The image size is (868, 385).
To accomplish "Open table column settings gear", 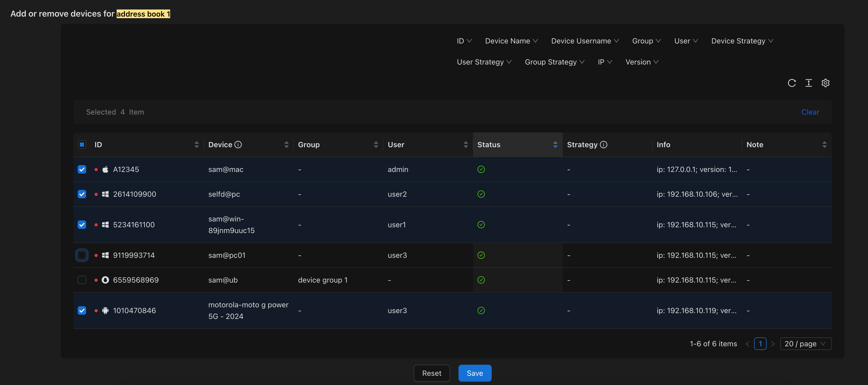I will click(825, 83).
